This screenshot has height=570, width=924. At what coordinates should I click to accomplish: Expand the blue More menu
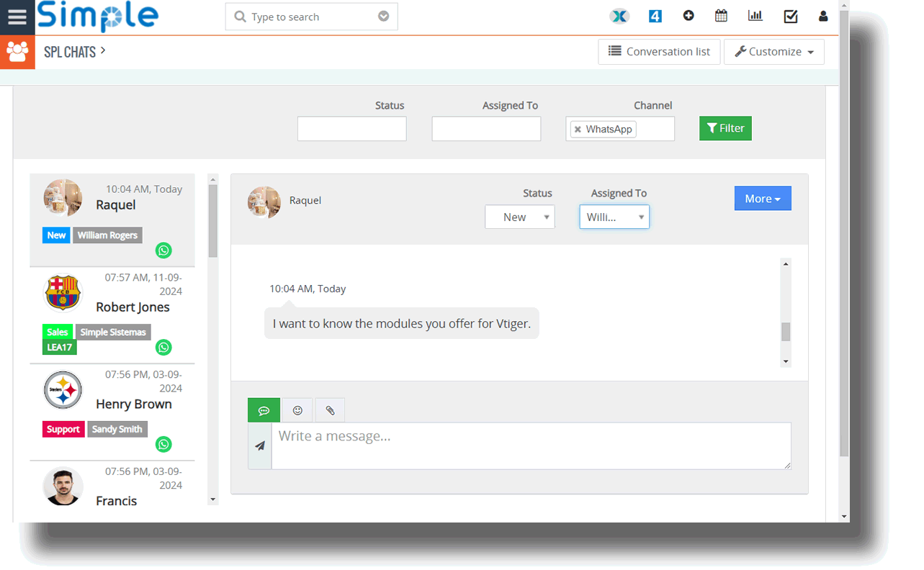[x=763, y=199]
